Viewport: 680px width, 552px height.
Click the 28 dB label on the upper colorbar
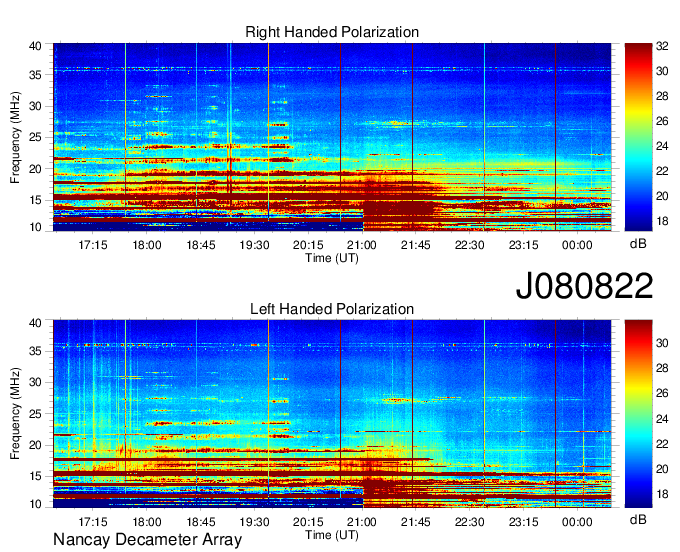(x=662, y=96)
